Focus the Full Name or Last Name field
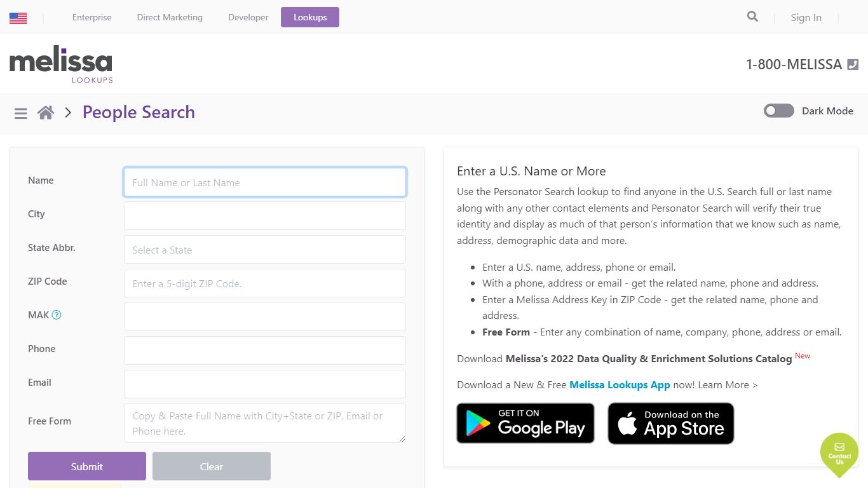This screenshot has width=868, height=488. coord(265,182)
